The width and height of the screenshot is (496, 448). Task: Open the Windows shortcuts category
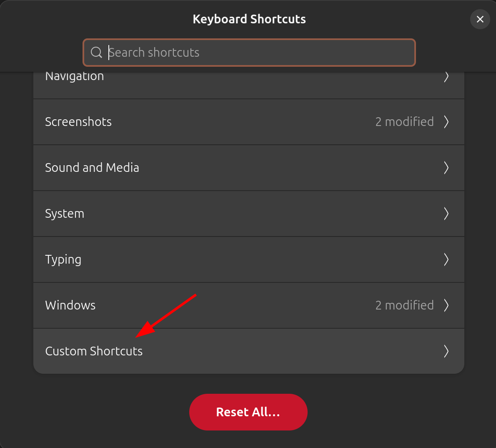[70, 305]
